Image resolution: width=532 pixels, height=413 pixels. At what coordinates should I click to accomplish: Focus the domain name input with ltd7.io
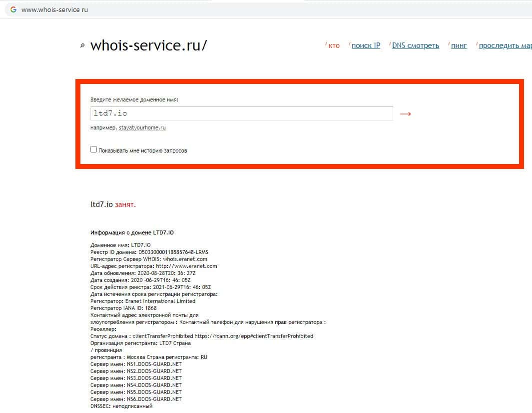pos(242,113)
